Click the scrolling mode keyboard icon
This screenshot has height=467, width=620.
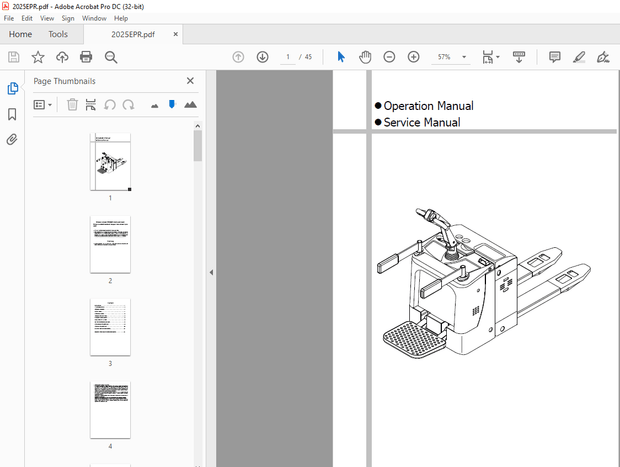(519, 57)
